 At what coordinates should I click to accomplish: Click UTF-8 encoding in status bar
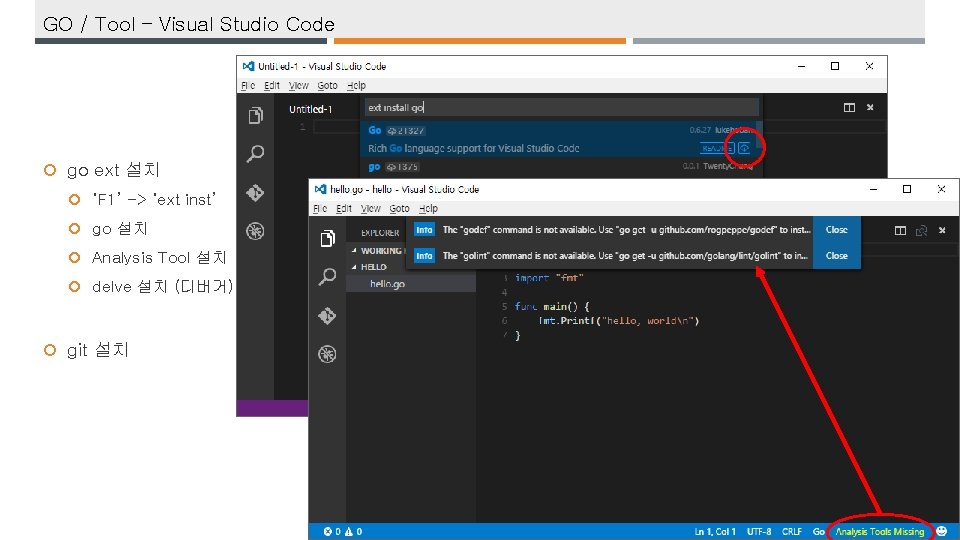coord(759,531)
